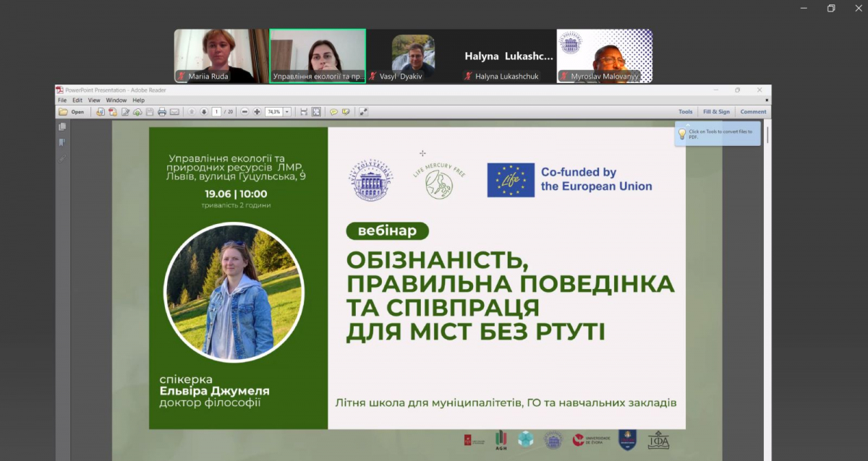Viewport: 868px width, 461px height.
Task: Expand the Tools pane
Action: tap(685, 112)
